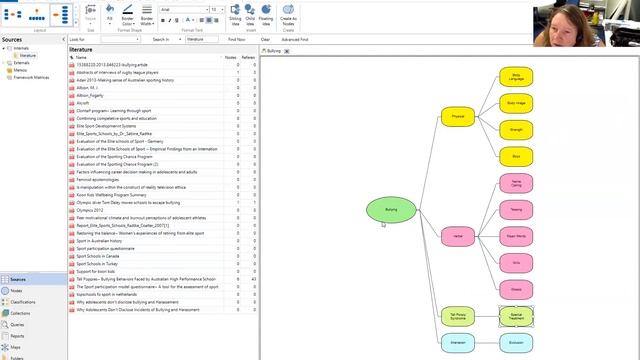This screenshot has height=360, width=640.
Task: Select 'Sport Schools in Canada' source
Action: (98, 256)
